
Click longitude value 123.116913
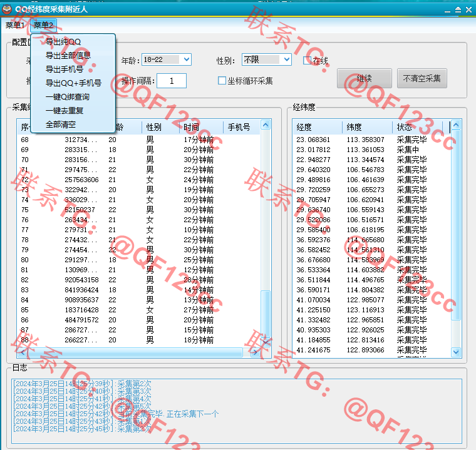366,310
